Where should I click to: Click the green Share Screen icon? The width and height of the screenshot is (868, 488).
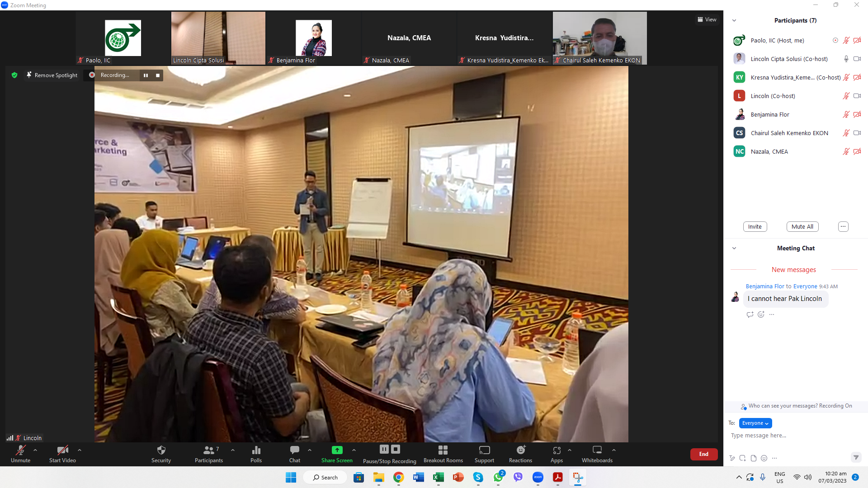(x=337, y=450)
